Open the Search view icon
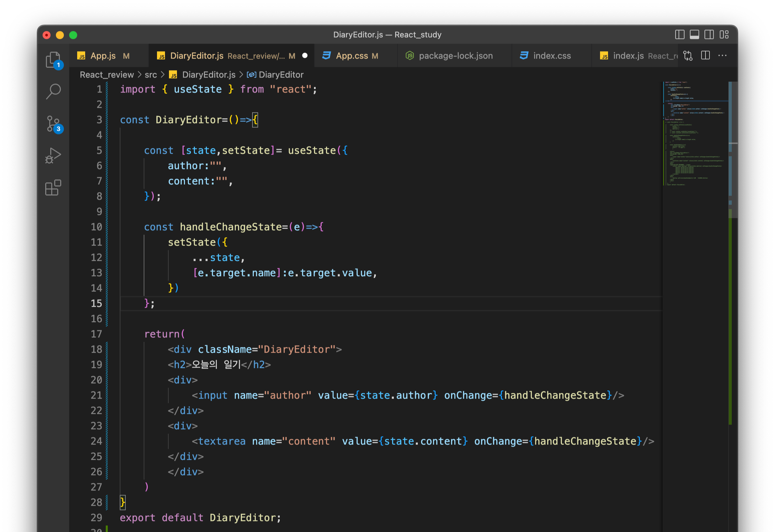Screen dimensions: 775x532 point(53,91)
